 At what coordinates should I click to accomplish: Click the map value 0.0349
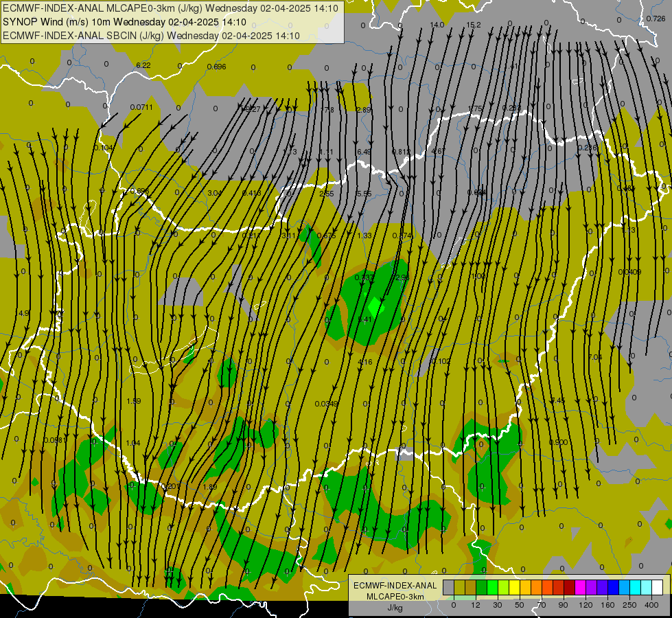coord(327,404)
